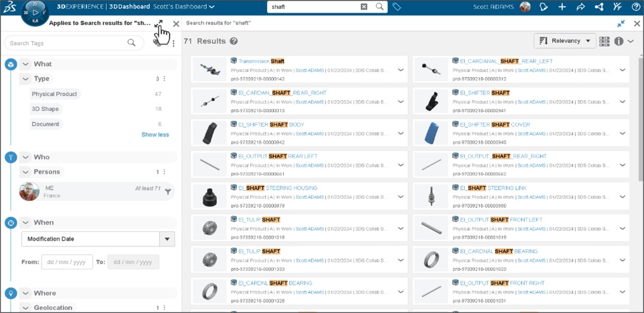Open the information panel icon
Screen dimensions: 644x313
(619, 41)
